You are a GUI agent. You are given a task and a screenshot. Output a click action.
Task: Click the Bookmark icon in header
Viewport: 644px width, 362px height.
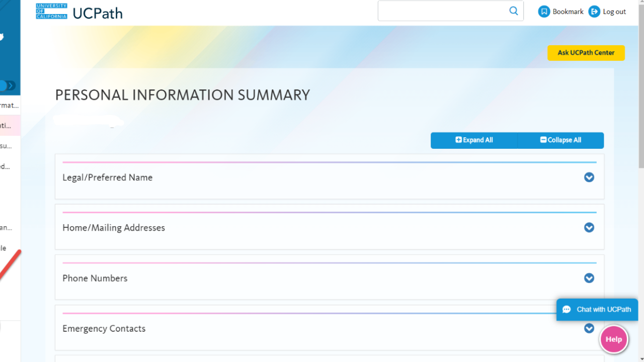click(x=544, y=12)
